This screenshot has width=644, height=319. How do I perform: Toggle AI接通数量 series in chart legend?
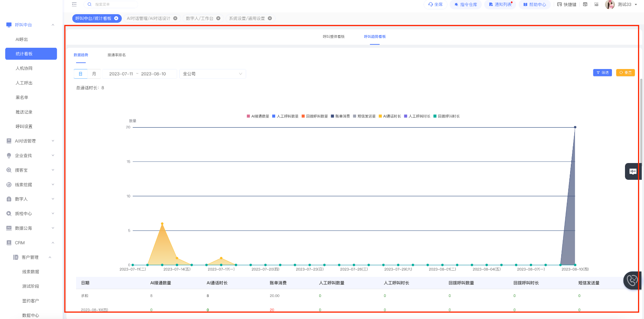pos(258,116)
